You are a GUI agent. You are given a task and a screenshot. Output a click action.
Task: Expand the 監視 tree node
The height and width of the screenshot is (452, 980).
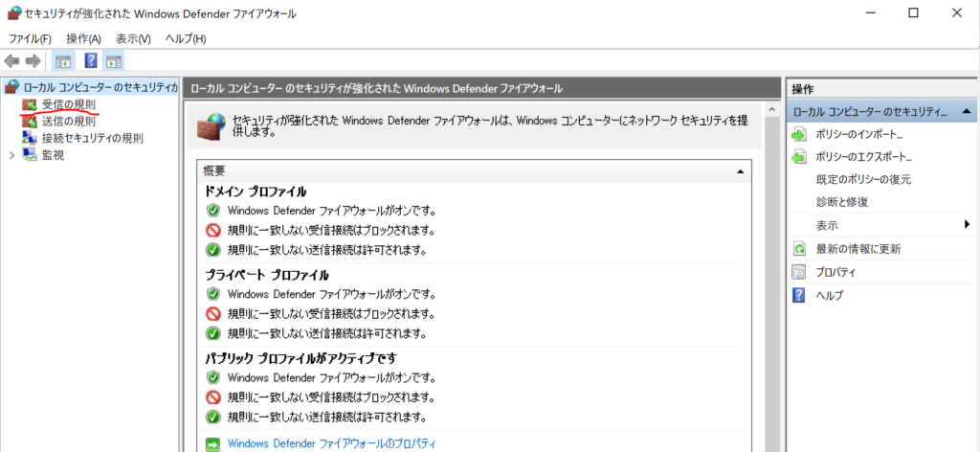coord(11,155)
